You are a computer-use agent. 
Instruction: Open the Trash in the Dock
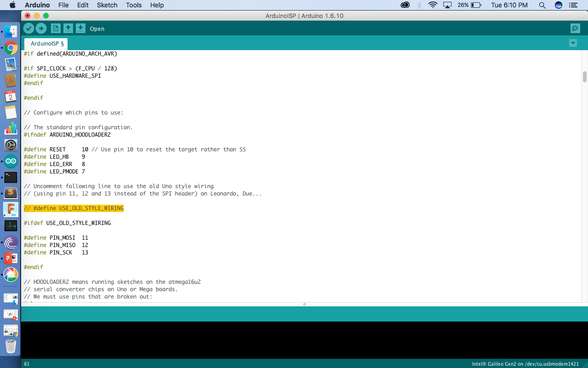click(x=11, y=346)
